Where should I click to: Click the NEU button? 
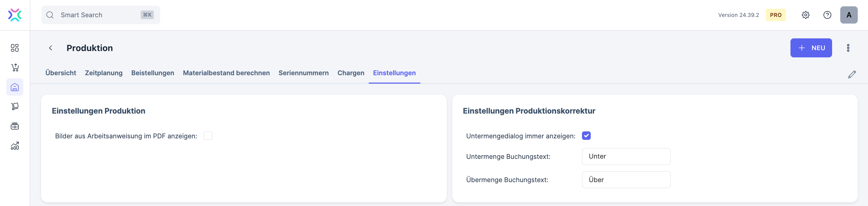811,48
